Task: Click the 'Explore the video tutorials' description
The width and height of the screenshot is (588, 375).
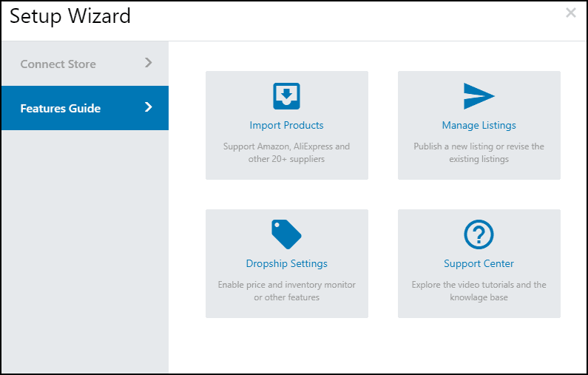Action: [x=479, y=291]
